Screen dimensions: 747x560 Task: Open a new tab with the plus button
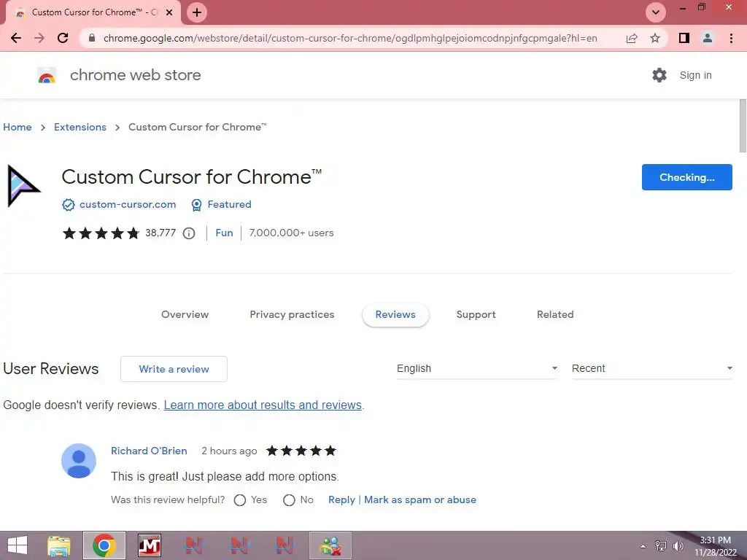[197, 12]
